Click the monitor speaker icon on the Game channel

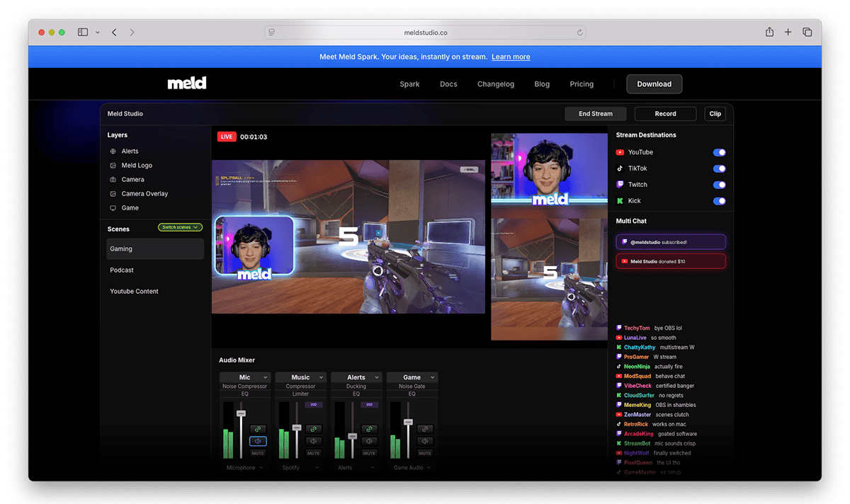coord(425,441)
